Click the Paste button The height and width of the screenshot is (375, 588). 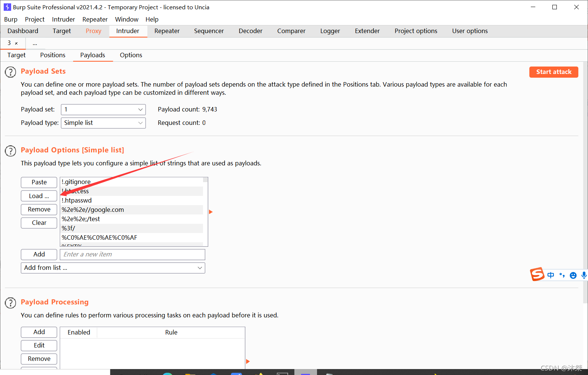39,182
